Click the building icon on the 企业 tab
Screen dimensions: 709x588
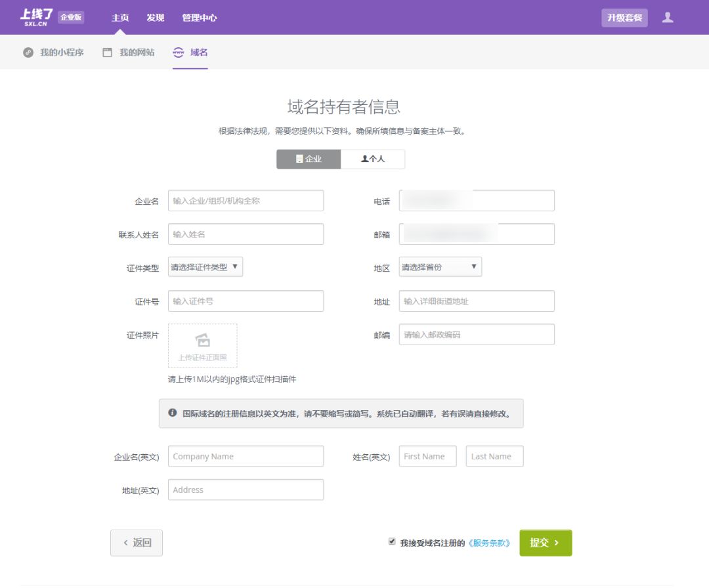[x=299, y=158]
